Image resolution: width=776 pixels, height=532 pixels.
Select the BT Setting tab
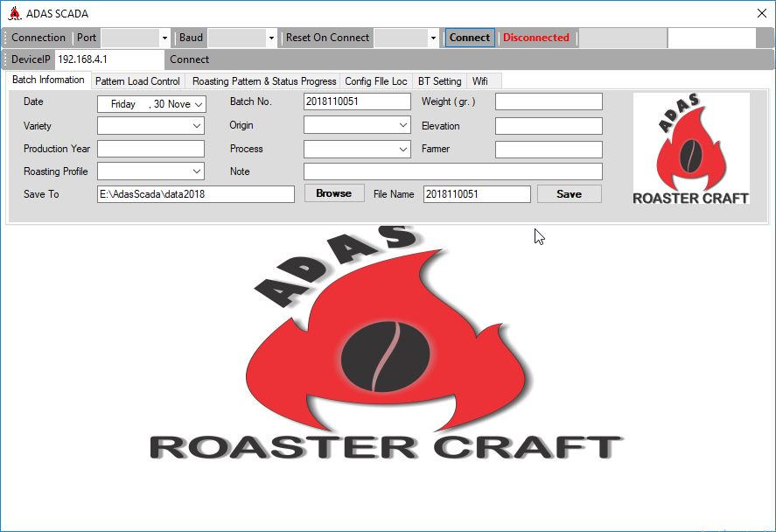pos(440,80)
